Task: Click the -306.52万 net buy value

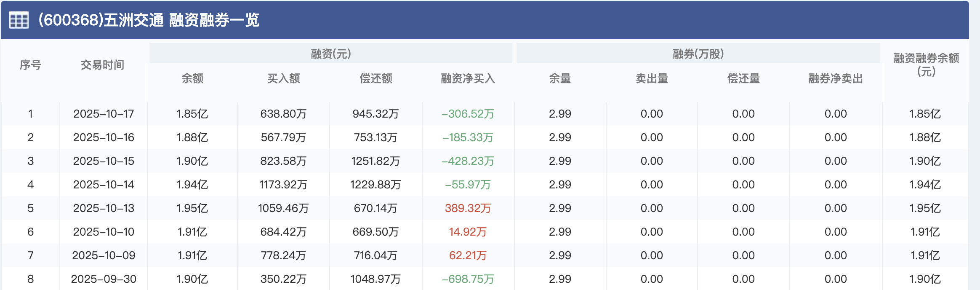Action: tap(468, 114)
